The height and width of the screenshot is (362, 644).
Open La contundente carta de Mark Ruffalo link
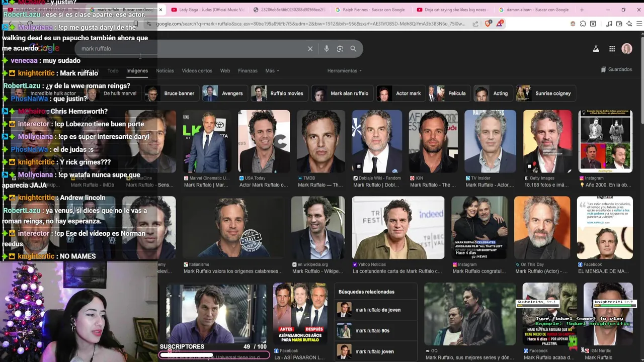397,271
